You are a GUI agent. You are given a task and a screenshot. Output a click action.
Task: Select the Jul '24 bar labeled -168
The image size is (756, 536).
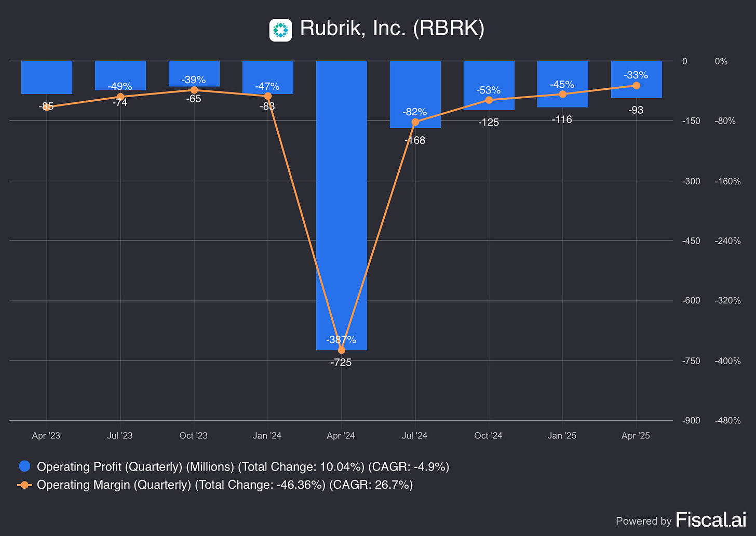click(x=415, y=95)
